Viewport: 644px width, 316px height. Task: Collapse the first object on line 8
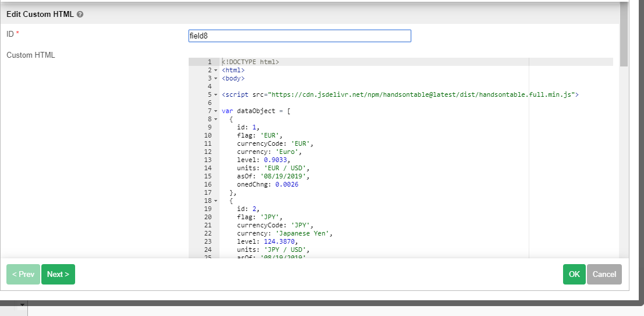215,119
